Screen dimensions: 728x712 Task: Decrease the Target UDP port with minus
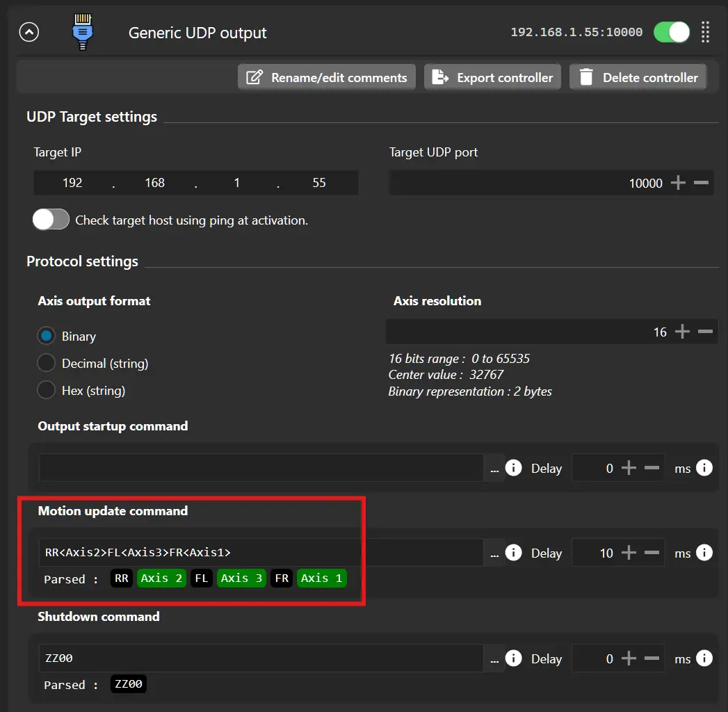click(x=701, y=183)
